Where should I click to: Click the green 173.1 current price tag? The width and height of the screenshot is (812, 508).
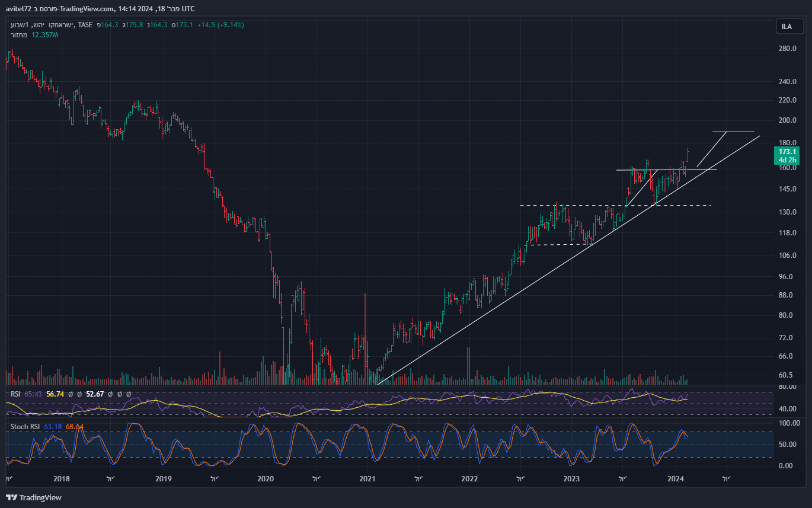point(787,152)
